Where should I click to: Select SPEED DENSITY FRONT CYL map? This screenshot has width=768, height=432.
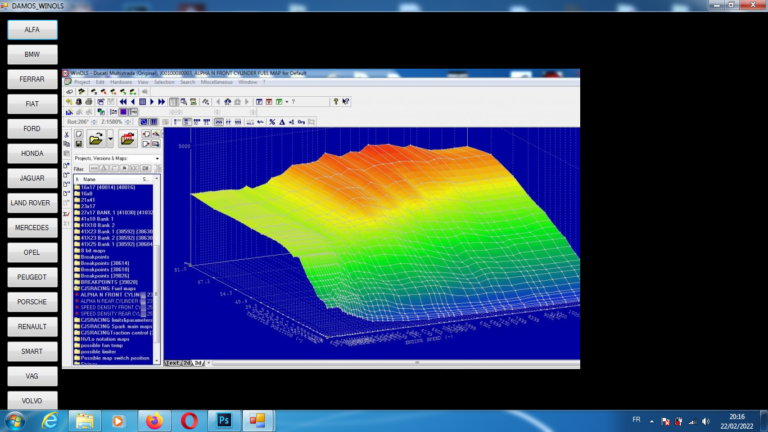114,308
